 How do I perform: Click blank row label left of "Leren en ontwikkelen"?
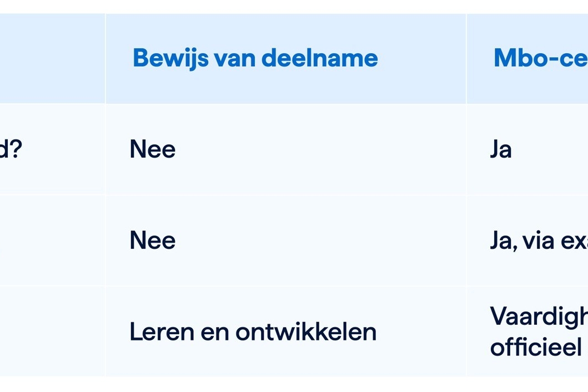(x=52, y=331)
